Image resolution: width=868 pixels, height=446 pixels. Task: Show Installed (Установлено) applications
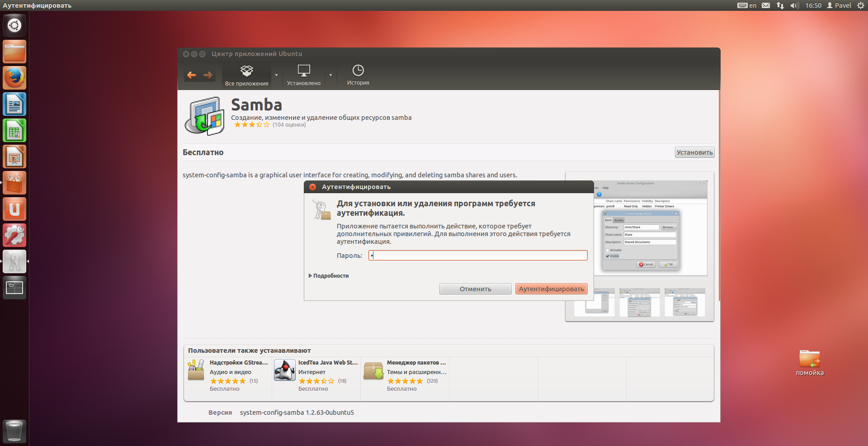[x=304, y=76]
